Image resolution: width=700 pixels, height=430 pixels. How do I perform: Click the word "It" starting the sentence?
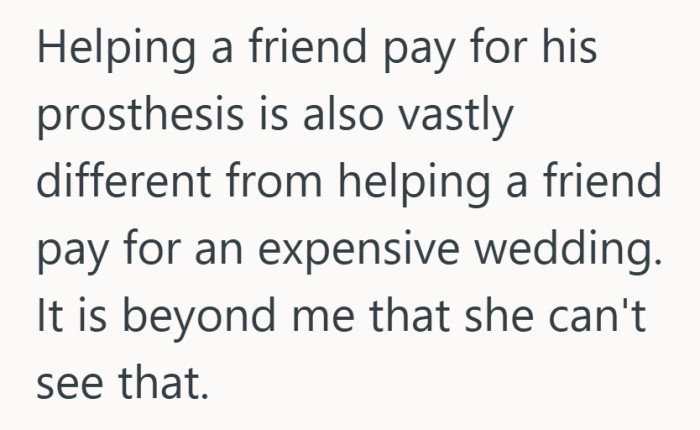49,315
